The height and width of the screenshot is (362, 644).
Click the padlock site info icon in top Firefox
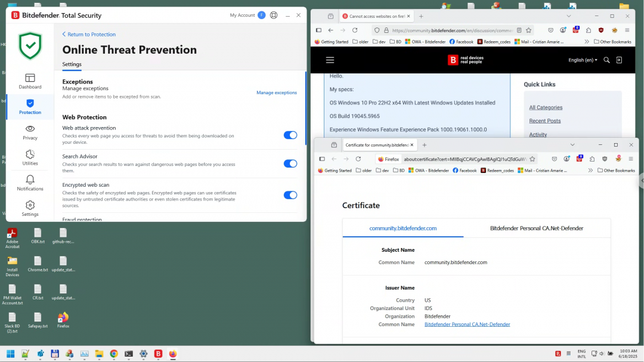tap(386, 30)
